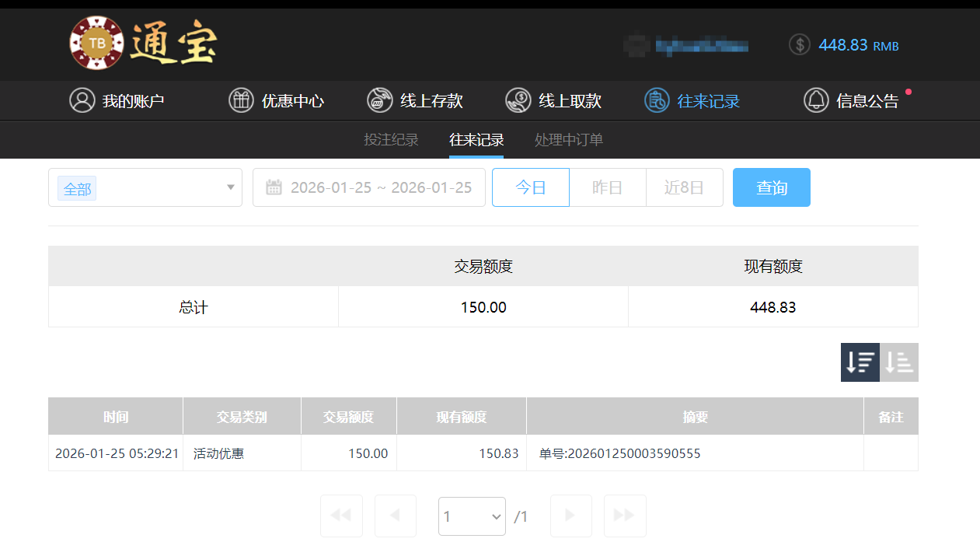Click the last-page pagination arrow
The image size is (980, 556).
pyautogui.click(x=625, y=516)
